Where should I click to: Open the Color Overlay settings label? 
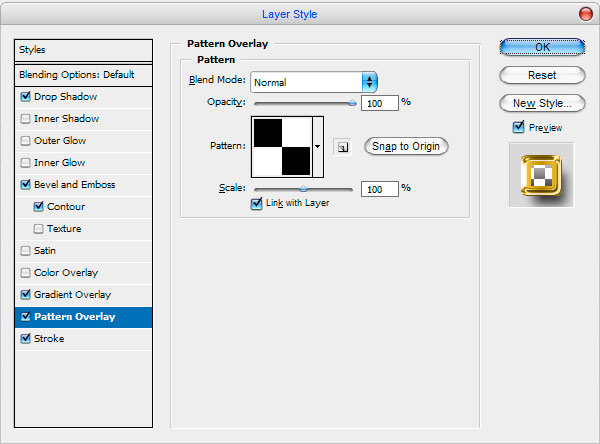pyautogui.click(x=66, y=273)
